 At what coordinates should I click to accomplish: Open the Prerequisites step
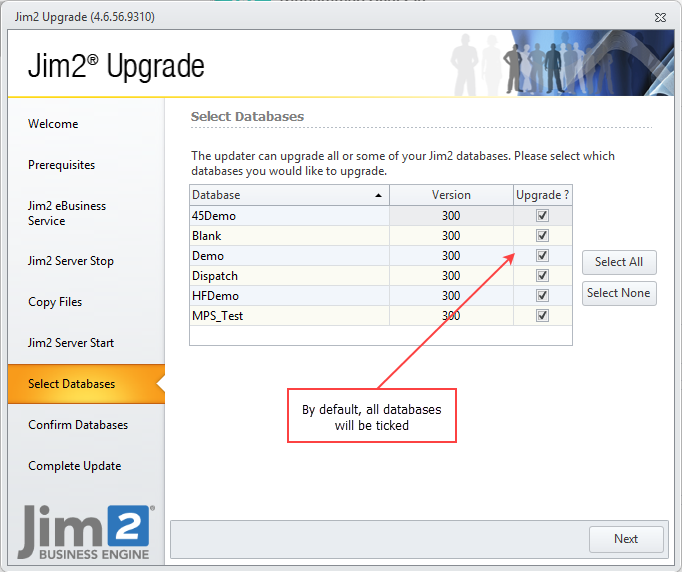(x=61, y=165)
